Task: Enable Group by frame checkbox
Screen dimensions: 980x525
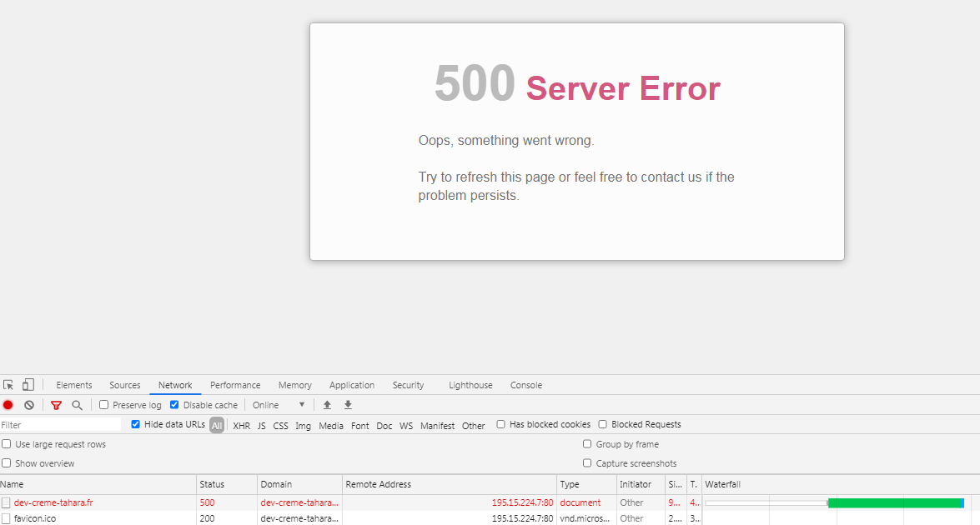Action: [x=587, y=444]
